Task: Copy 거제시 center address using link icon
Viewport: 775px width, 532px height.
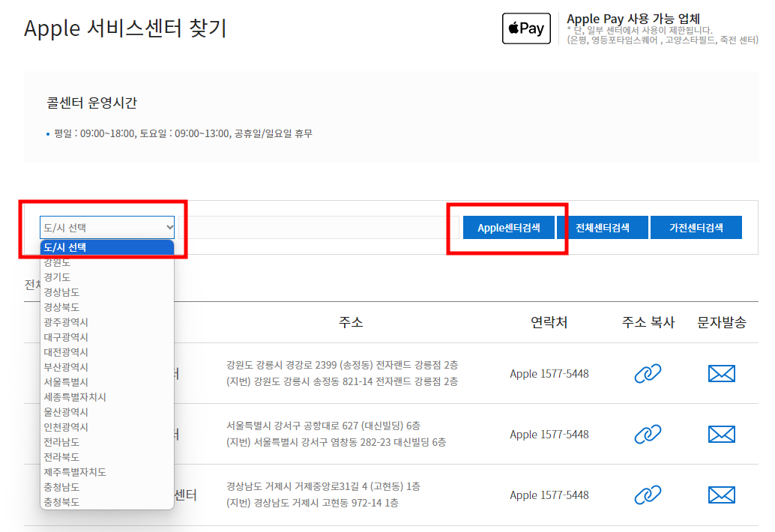Action: point(647,495)
